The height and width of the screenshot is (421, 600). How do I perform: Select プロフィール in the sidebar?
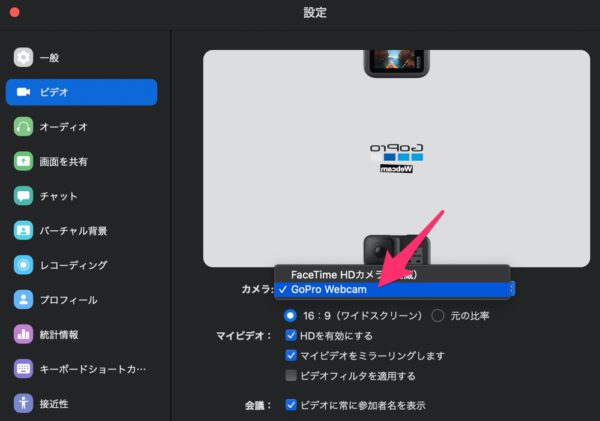click(81, 300)
